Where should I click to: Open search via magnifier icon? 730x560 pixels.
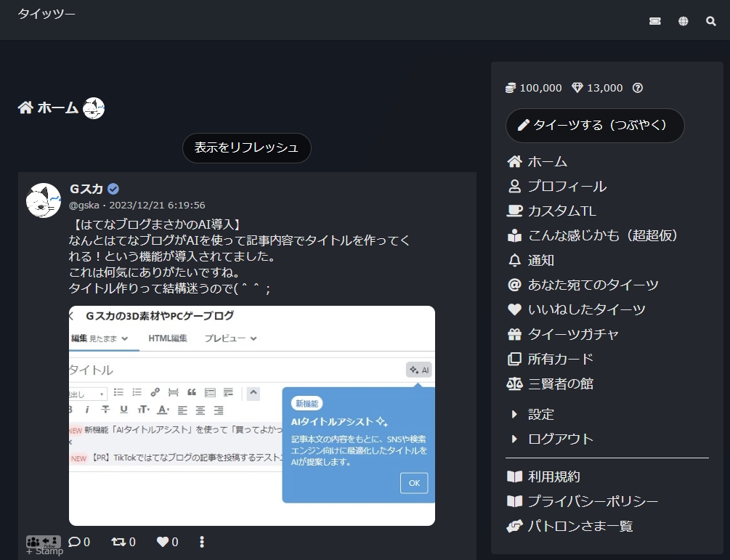(710, 21)
